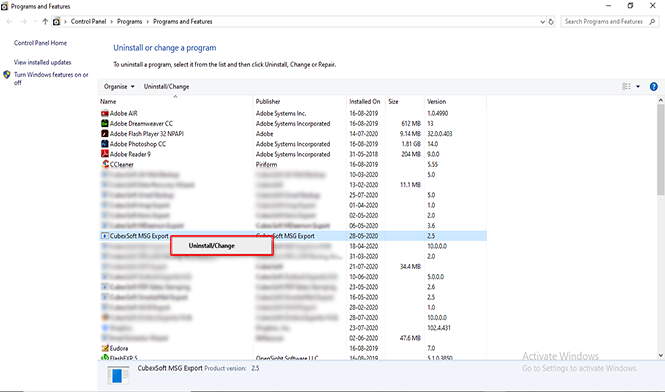Click the CubexSoft MSG Export row icon
This screenshot has width=665, height=392.
coord(105,236)
